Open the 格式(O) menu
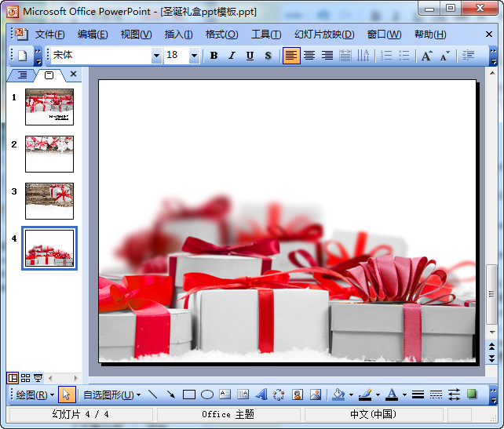 coord(222,34)
